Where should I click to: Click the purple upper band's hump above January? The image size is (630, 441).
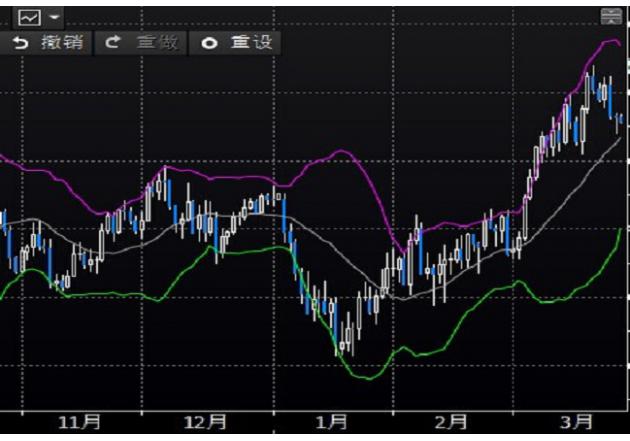pos(341,151)
